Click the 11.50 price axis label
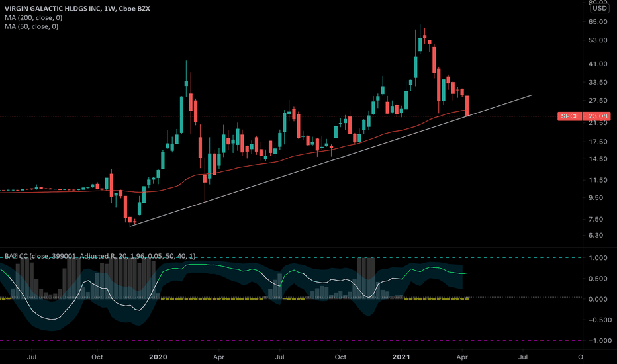 pos(598,180)
